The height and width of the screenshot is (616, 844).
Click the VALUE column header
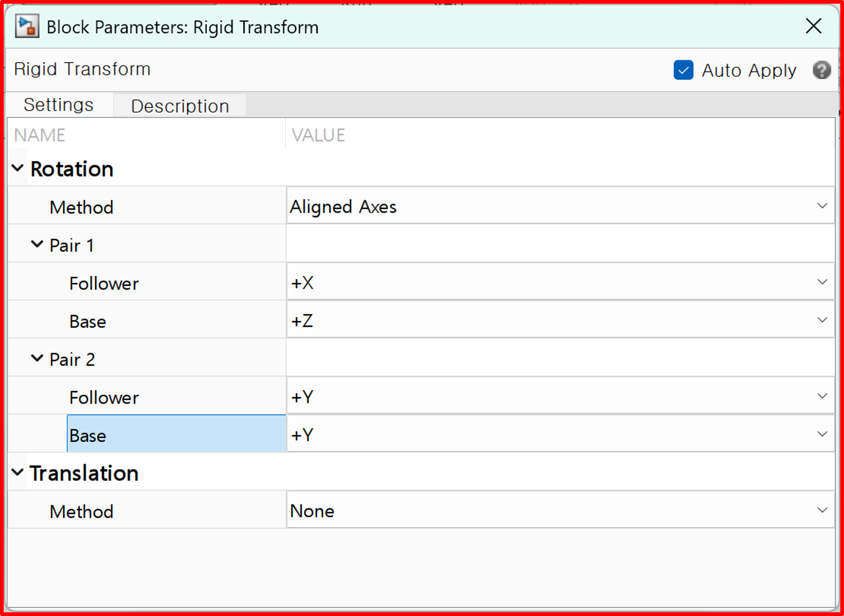click(x=318, y=135)
